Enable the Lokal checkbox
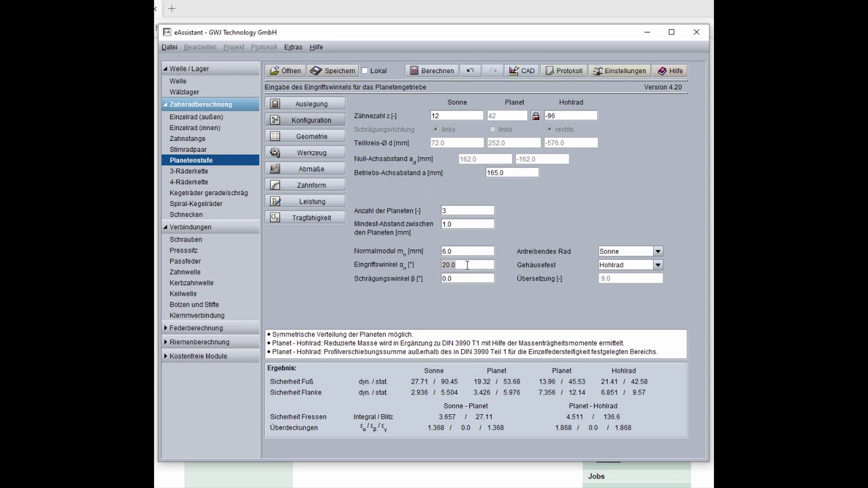This screenshot has width=868, height=488. pos(365,70)
